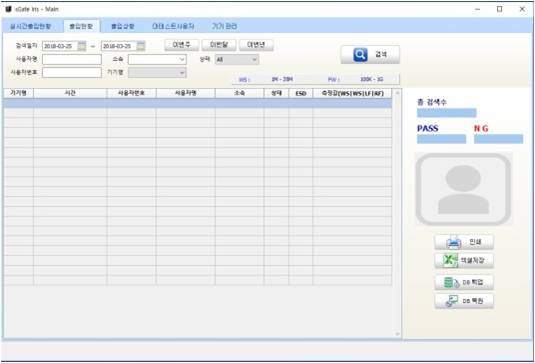Viewport: 535px width, 363px height.
Task: Click the 측정값(WS|WS|LF|RF) column header
Action: (352, 93)
